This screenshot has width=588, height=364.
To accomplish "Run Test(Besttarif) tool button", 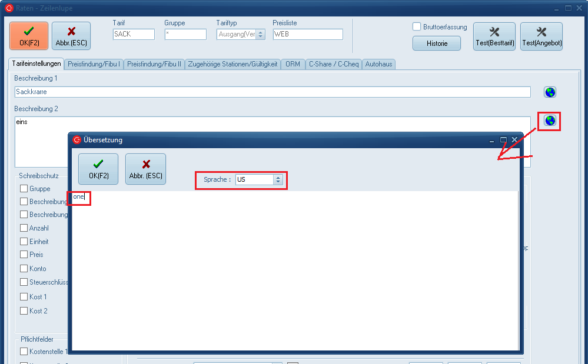I will [x=494, y=36].
